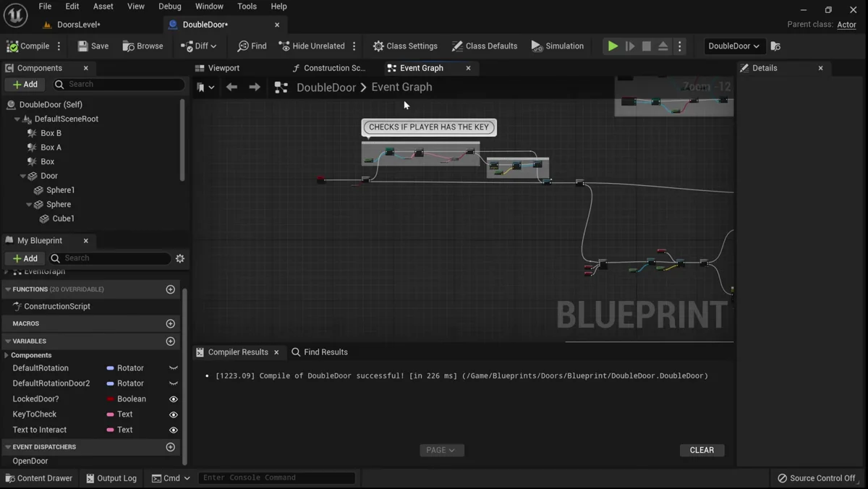
Task: Add a new macro
Action: coord(171,324)
